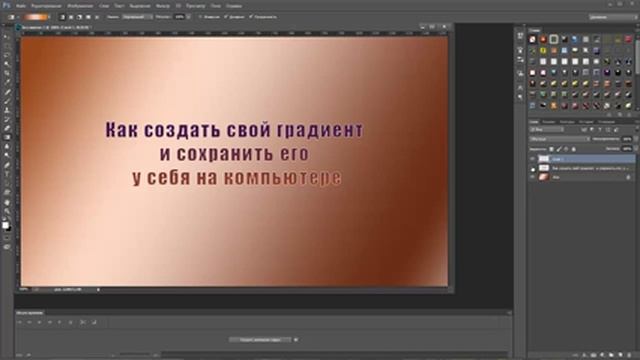
Task: Select the Слой 1 layer row
Action: pos(582,159)
